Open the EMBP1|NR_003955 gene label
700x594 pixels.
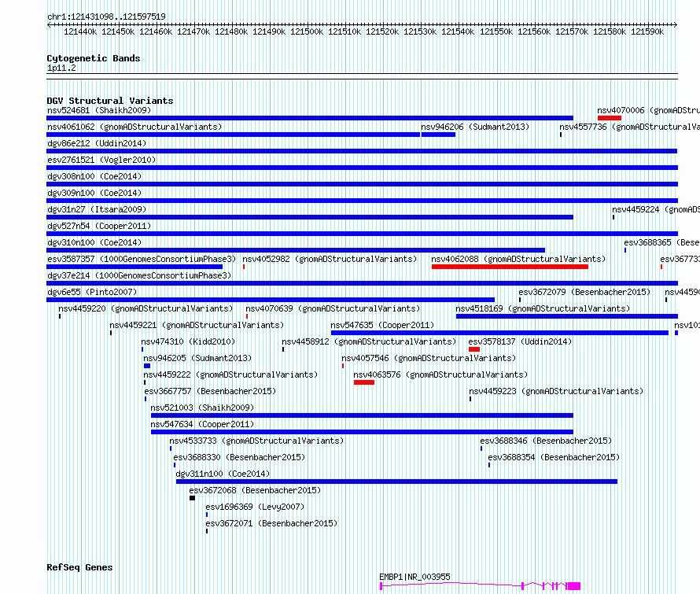click(414, 577)
